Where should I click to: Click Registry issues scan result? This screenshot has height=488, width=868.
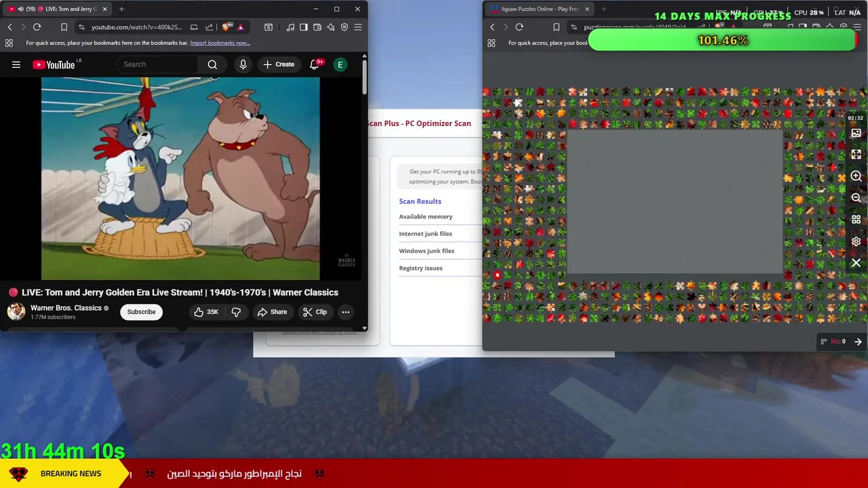click(420, 268)
